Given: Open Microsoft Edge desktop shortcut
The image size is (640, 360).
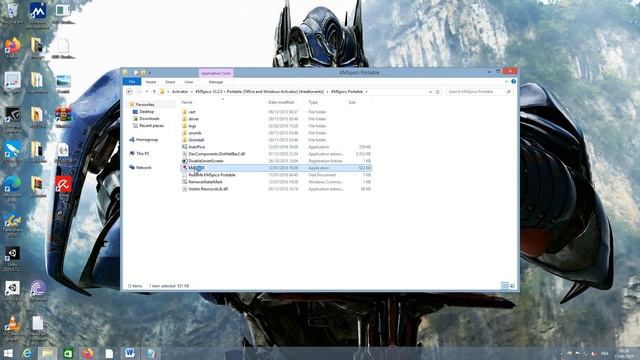Looking at the screenshot, I should click(x=13, y=189).
